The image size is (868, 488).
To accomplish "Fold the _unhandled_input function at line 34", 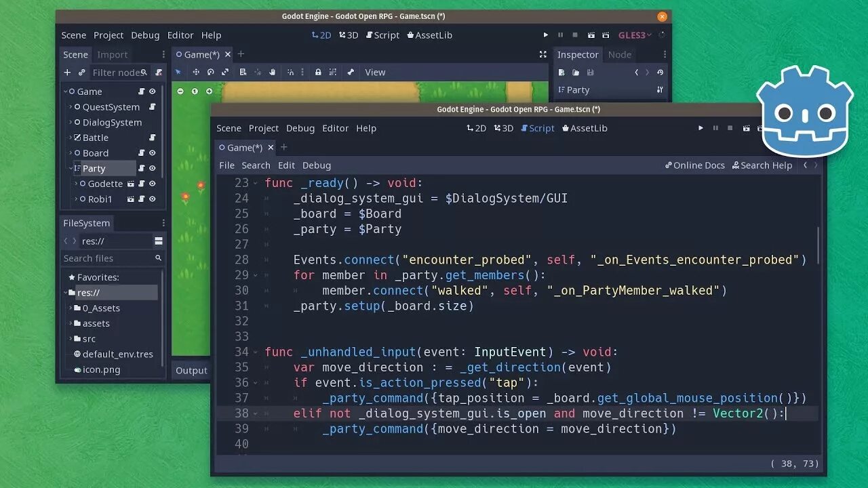I will pyautogui.click(x=256, y=352).
